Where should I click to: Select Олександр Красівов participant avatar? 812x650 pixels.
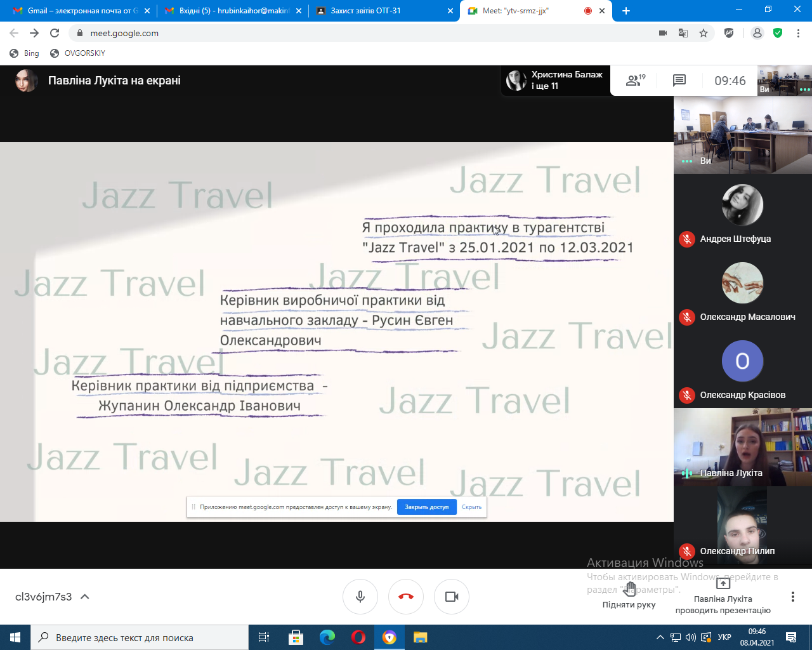point(742,361)
